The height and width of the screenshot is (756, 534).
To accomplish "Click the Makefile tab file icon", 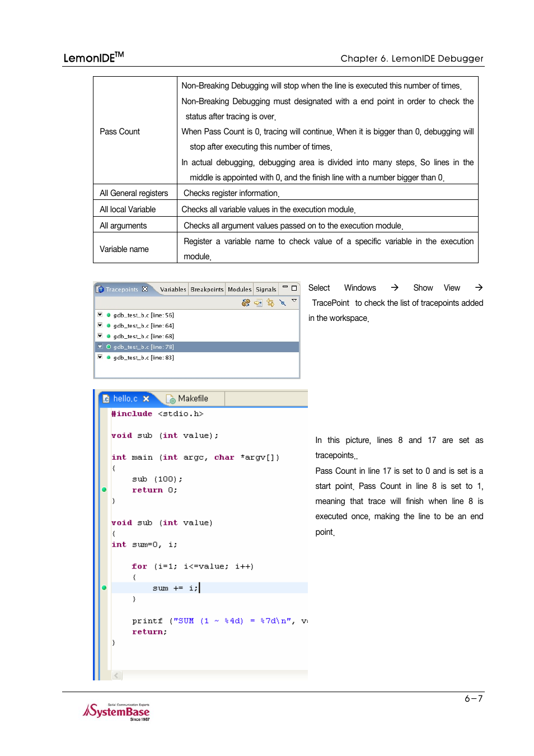I will coord(171,399).
